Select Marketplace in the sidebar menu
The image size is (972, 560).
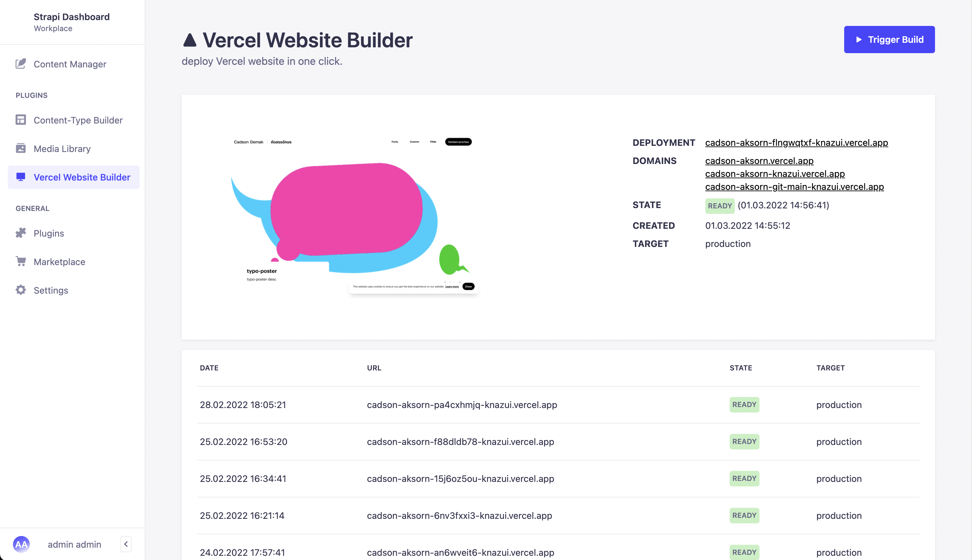[x=59, y=262]
